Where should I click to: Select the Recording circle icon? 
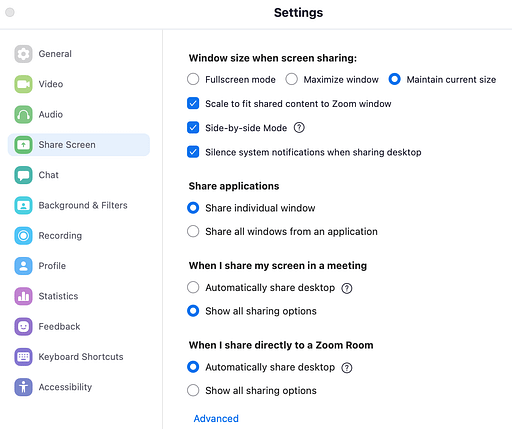pyautogui.click(x=23, y=236)
